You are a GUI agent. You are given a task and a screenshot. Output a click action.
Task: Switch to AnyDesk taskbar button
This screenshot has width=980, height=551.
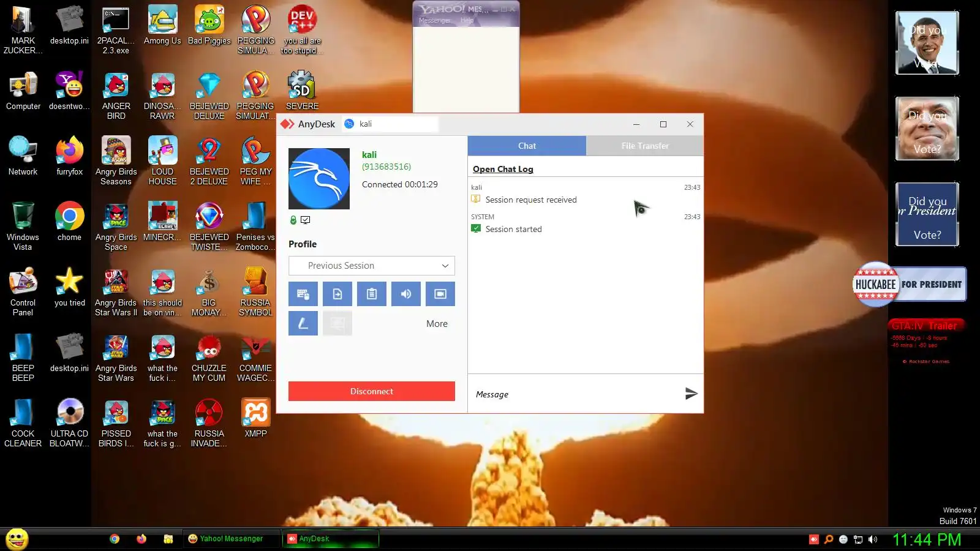click(331, 539)
